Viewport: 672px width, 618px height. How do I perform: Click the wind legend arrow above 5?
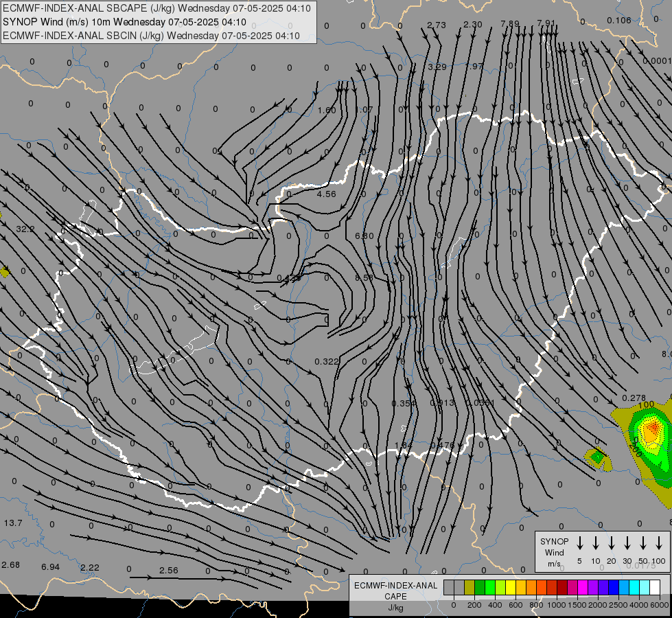579,543
